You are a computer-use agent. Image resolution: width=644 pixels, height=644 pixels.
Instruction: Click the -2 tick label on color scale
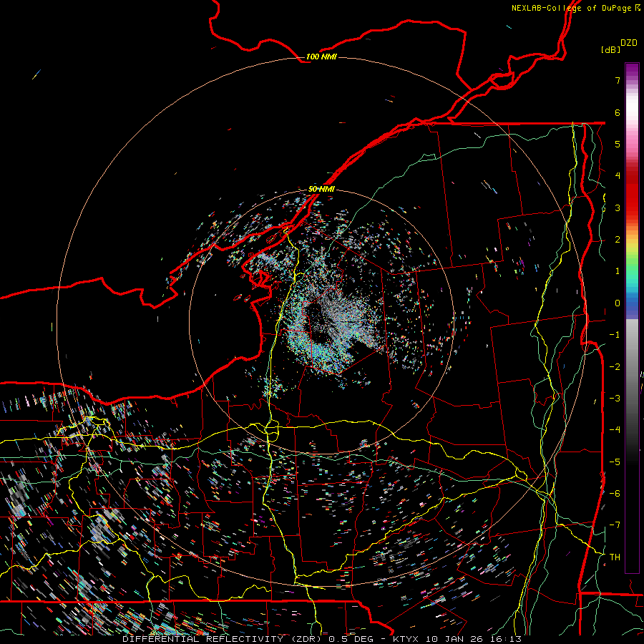point(615,367)
